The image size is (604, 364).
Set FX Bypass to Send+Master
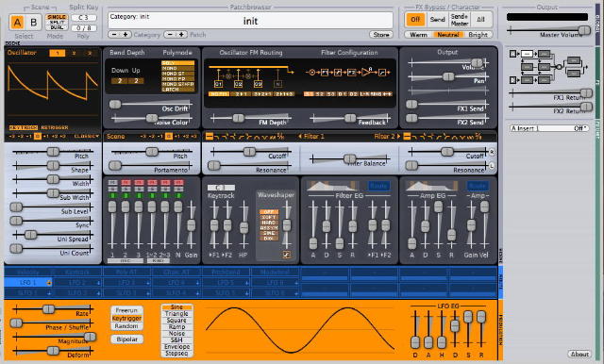click(x=460, y=19)
